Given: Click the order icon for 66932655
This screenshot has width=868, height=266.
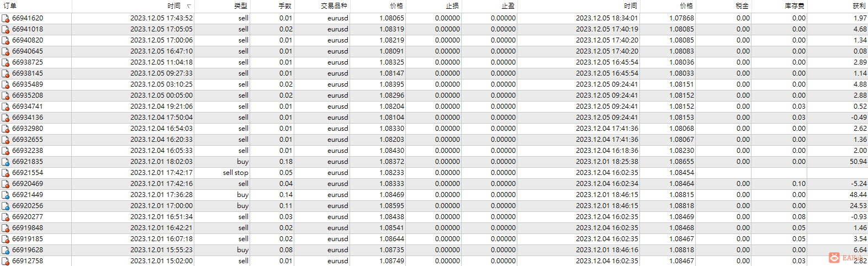Looking at the screenshot, I should (x=6, y=140).
